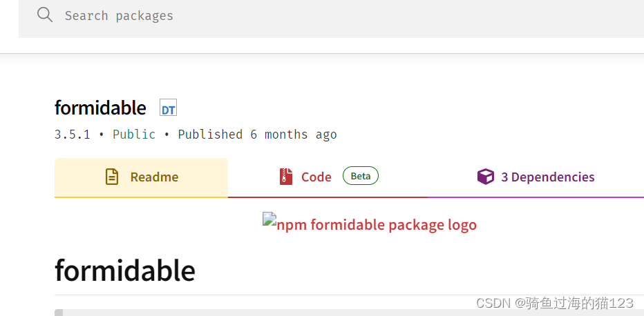
Task: Click the formidable package name title
Action: tap(100, 108)
